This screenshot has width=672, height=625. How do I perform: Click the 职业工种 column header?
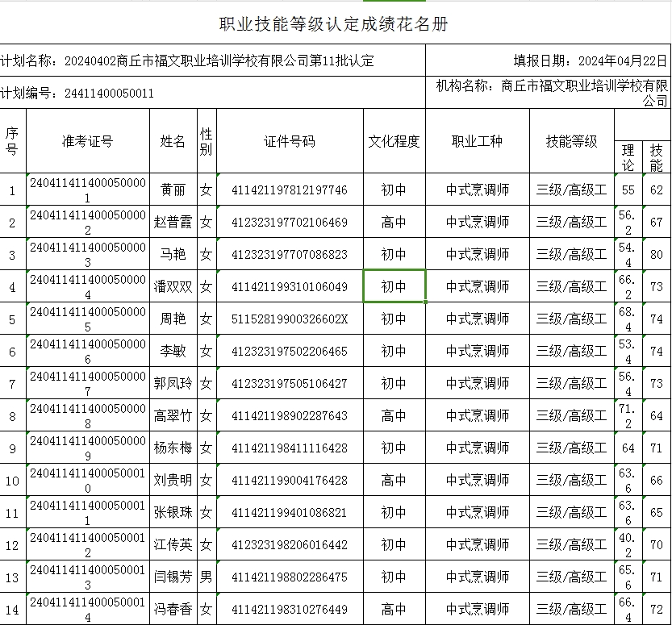pyautogui.click(x=478, y=141)
